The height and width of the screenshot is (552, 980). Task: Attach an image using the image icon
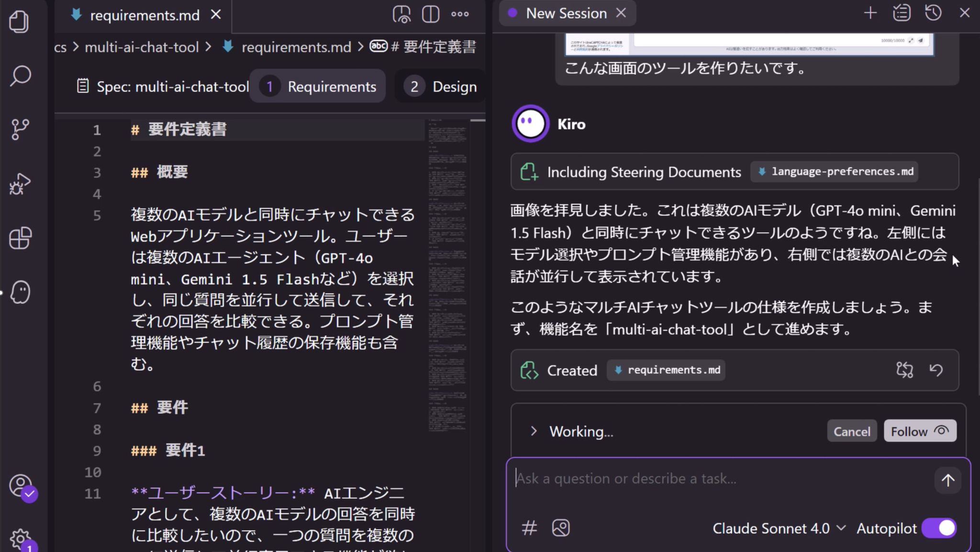(561, 528)
